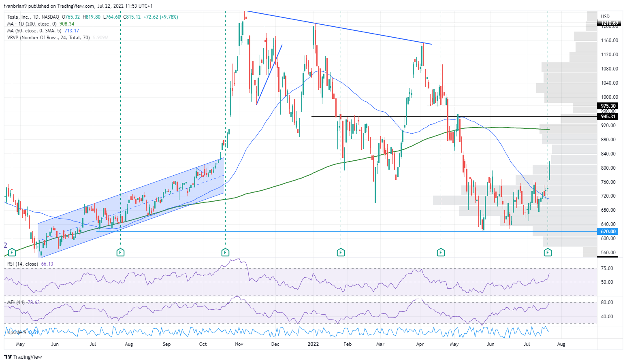Click the earnings E marker in late January 2022
This screenshot has width=627, height=364.
341,253
